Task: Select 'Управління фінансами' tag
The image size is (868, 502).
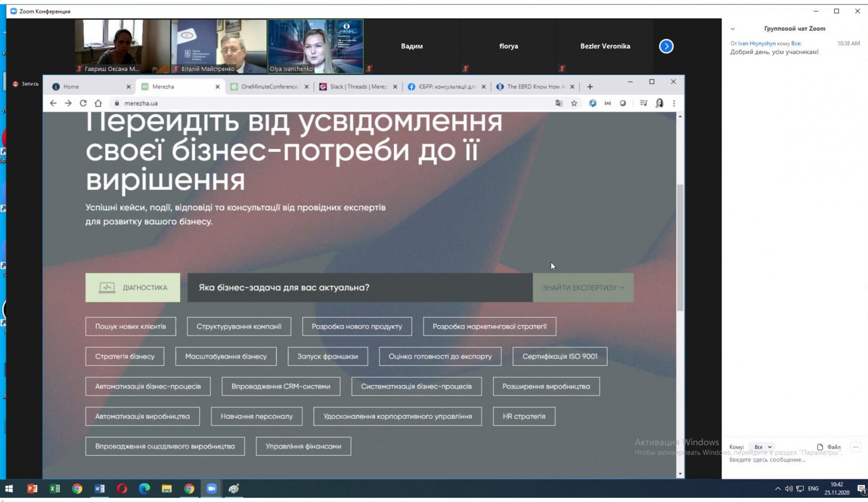Action: (303, 446)
